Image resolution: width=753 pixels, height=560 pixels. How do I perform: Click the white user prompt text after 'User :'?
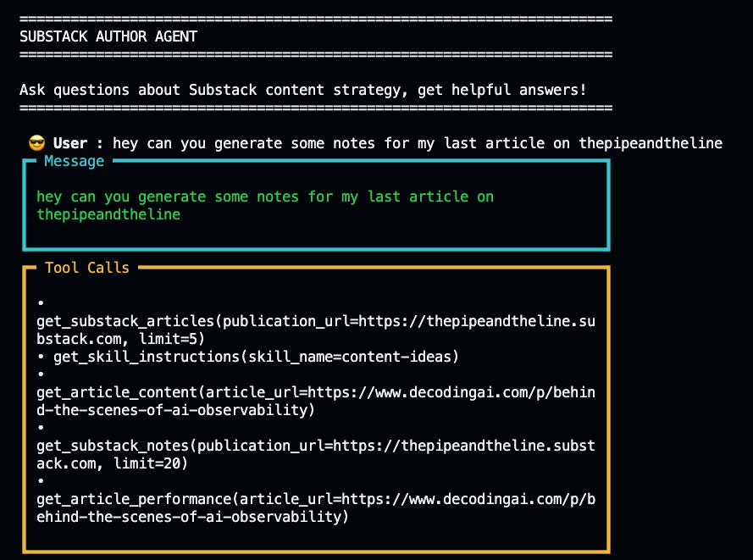[418, 143]
